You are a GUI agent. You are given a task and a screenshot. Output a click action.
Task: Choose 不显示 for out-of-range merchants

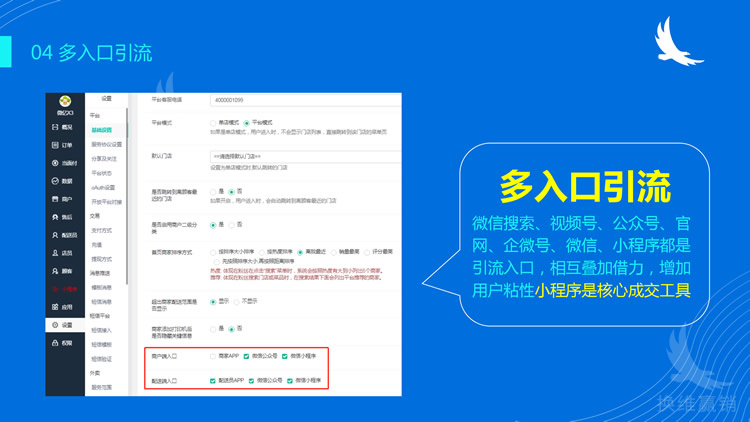pyautogui.click(x=236, y=302)
